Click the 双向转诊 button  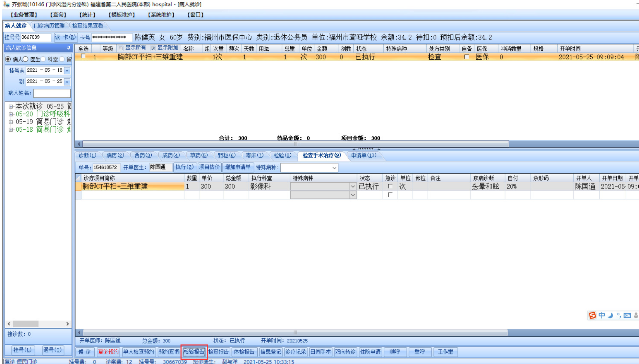pyautogui.click(x=345, y=352)
